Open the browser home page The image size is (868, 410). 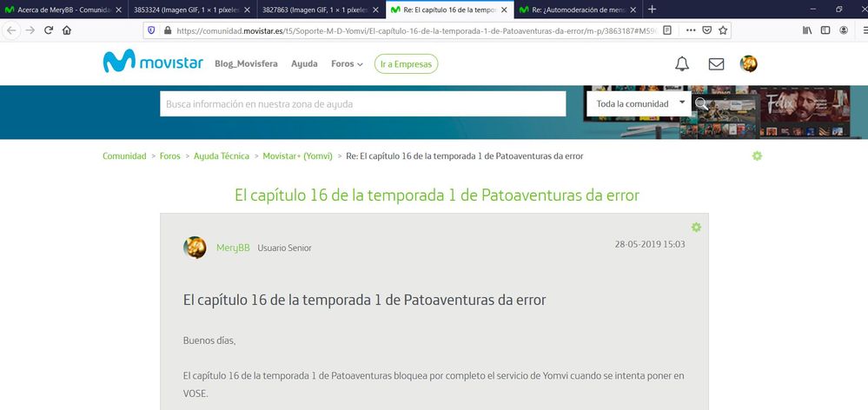[x=66, y=30]
